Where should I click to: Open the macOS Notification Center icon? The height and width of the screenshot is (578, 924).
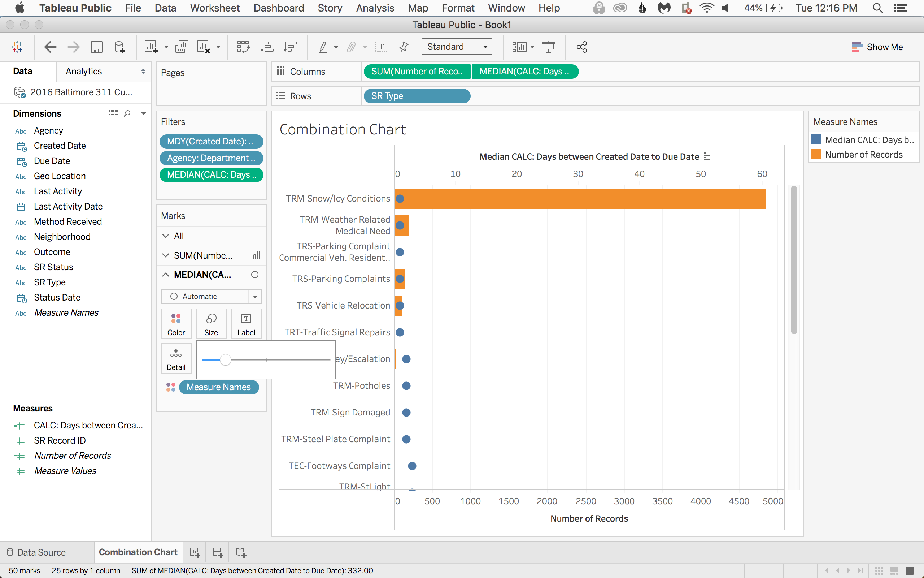point(901,8)
